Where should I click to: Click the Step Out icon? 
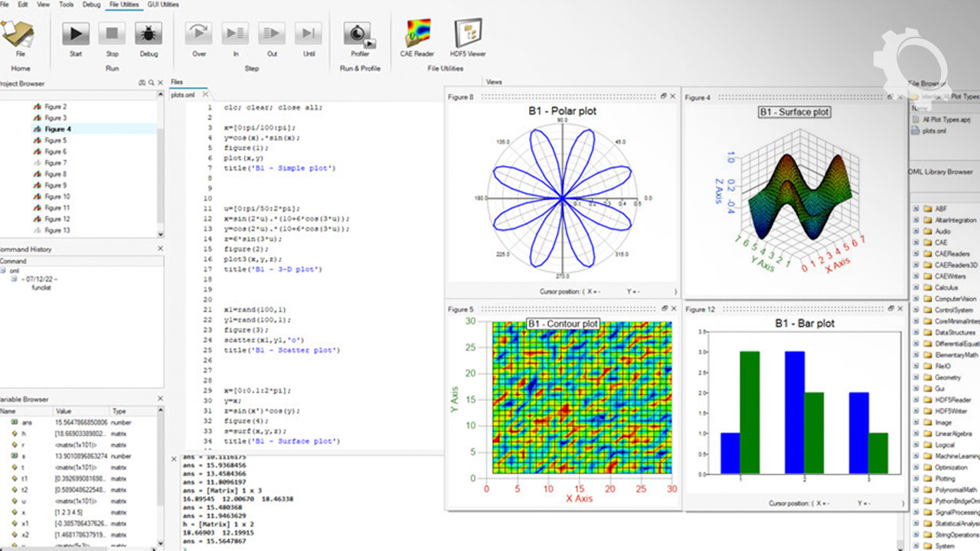(272, 34)
